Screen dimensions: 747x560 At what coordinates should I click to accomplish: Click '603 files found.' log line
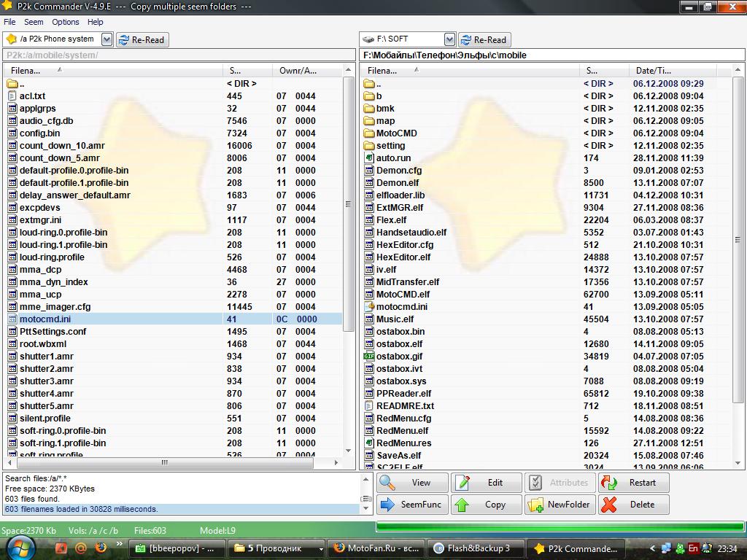click(x=32, y=499)
